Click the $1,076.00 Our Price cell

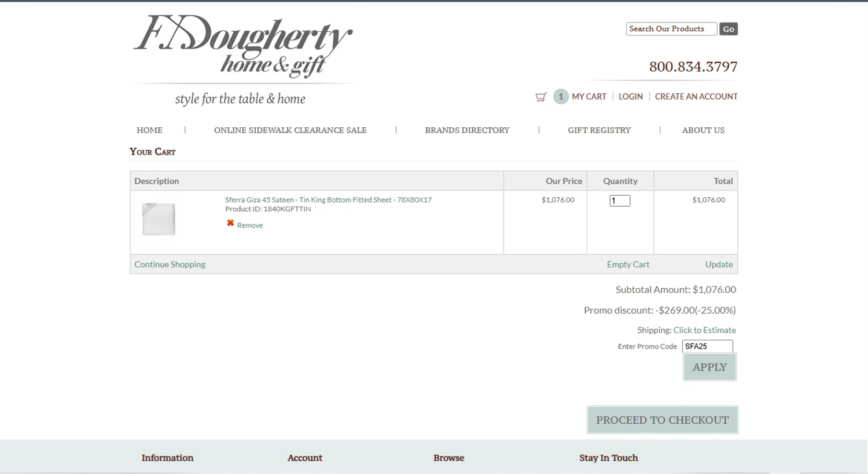pos(558,200)
